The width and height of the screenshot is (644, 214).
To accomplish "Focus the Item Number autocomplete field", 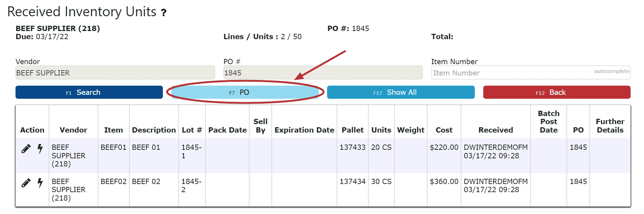I will tap(530, 73).
